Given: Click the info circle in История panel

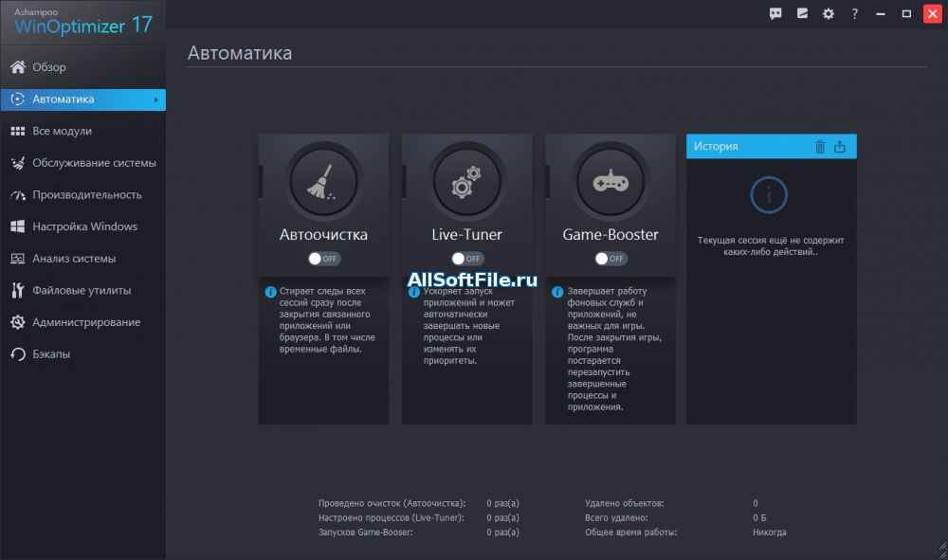Looking at the screenshot, I should tap(769, 194).
